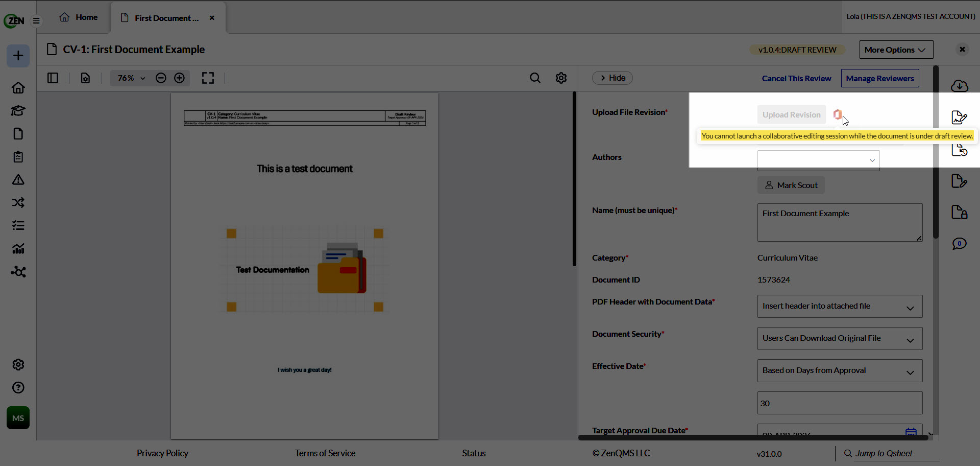The image size is (980, 466).
Task: Click Cancel This Review link
Action: click(796, 78)
